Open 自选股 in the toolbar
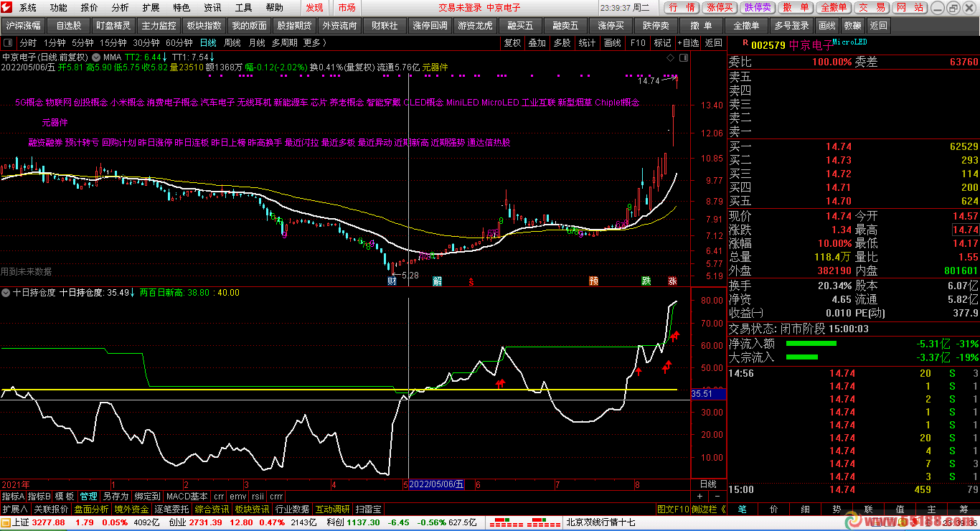The height and width of the screenshot is (531, 980). (69, 26)
